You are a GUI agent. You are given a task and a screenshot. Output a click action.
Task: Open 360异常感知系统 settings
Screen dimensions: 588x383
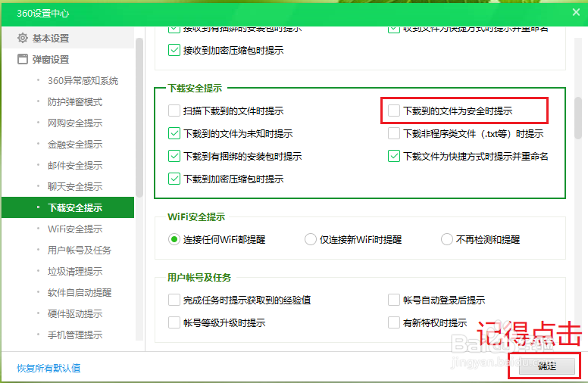pyautogui.click(x=83, y=80)
